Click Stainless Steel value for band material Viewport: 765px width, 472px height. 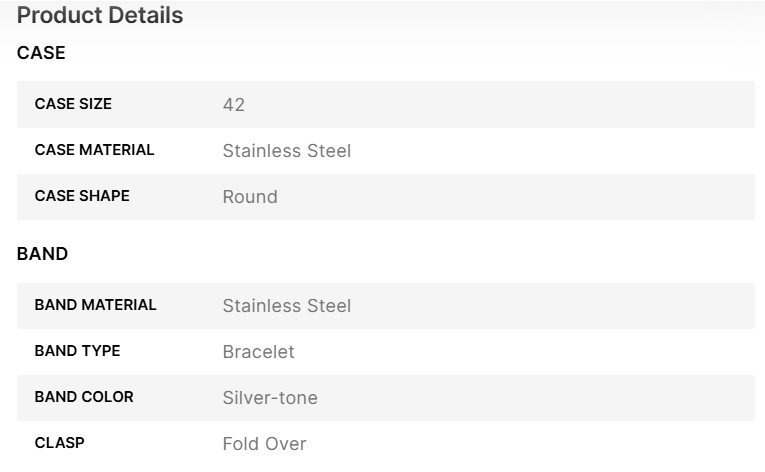(x=286, y=306)
